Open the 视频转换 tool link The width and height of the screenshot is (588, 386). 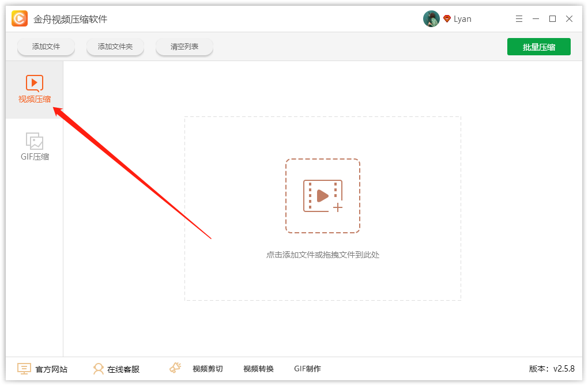[x=258, y=369]
